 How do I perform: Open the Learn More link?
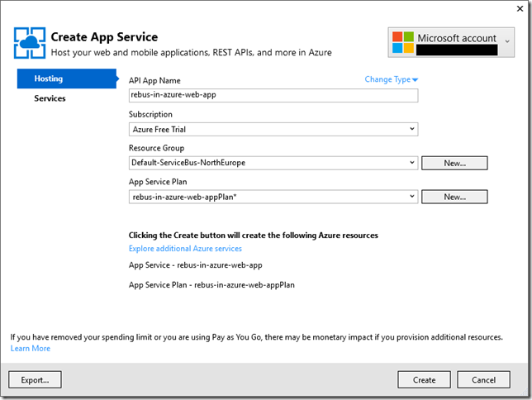click(31, 349)
